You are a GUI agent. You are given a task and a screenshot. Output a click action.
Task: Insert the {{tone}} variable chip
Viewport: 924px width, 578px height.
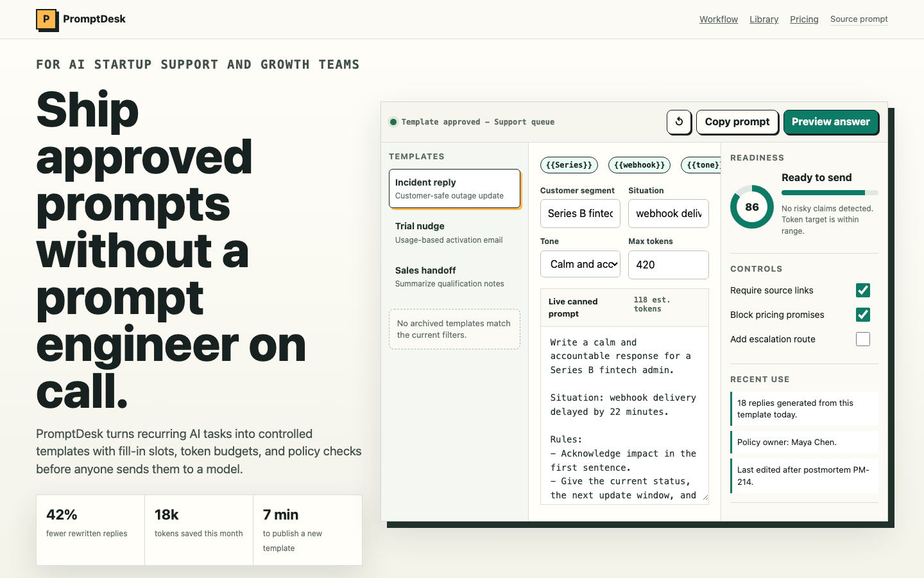pos(701,165)
